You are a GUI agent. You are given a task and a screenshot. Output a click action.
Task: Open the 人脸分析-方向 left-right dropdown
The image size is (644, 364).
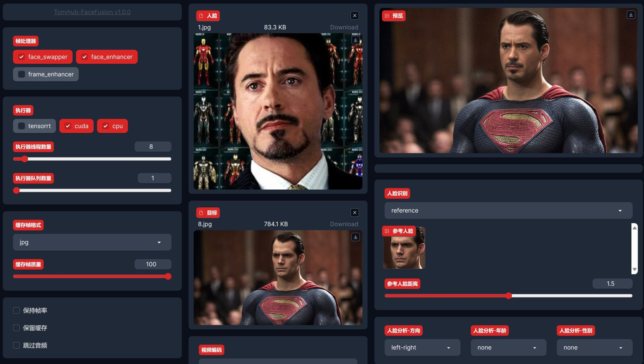422,348
